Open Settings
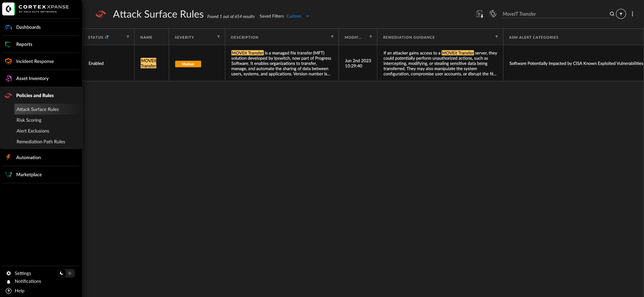This screenshot has width=644, height=297. 23,273
